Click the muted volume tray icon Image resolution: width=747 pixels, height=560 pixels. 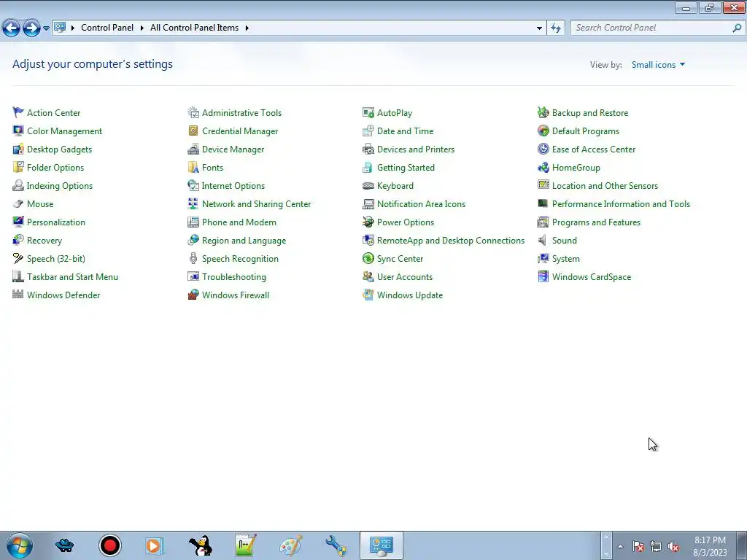coord(673,547)
